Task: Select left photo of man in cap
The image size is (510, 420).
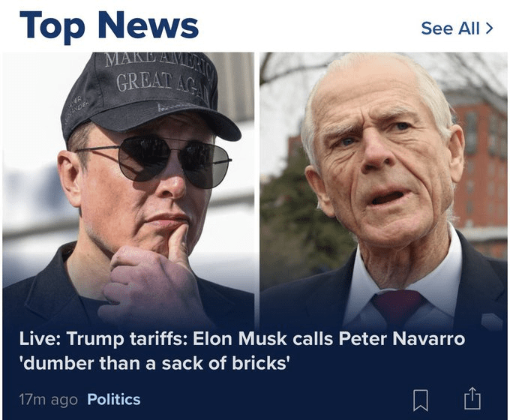Action: tap(127, 187)
